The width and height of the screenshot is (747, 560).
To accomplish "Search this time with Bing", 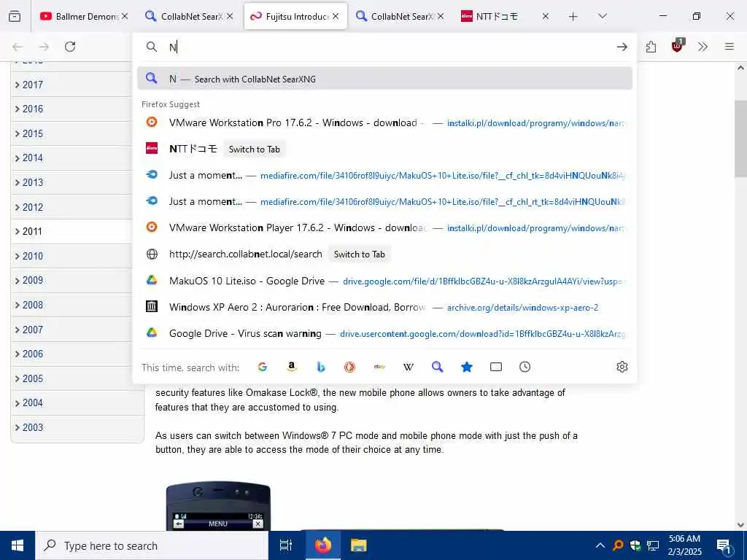I will 321,367.
